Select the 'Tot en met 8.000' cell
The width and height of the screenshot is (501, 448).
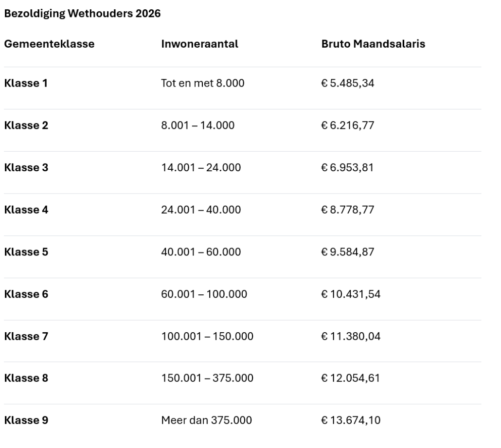point(202,83)
